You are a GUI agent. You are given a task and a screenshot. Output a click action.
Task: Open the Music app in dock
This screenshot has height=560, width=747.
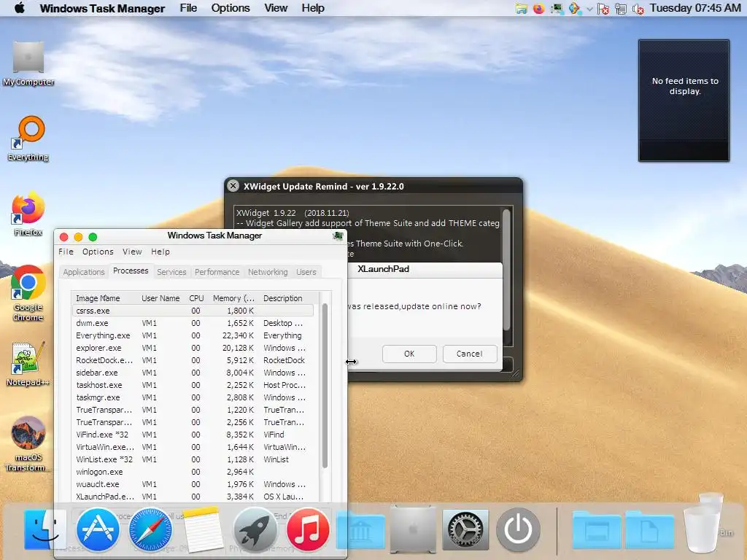(x=308, y=529)
